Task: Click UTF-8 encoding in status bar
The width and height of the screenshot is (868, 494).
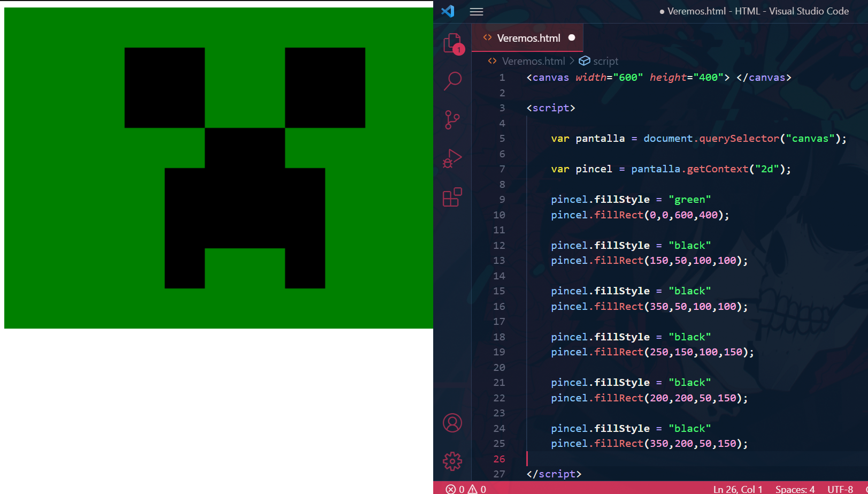Action: tap(840, 489)
